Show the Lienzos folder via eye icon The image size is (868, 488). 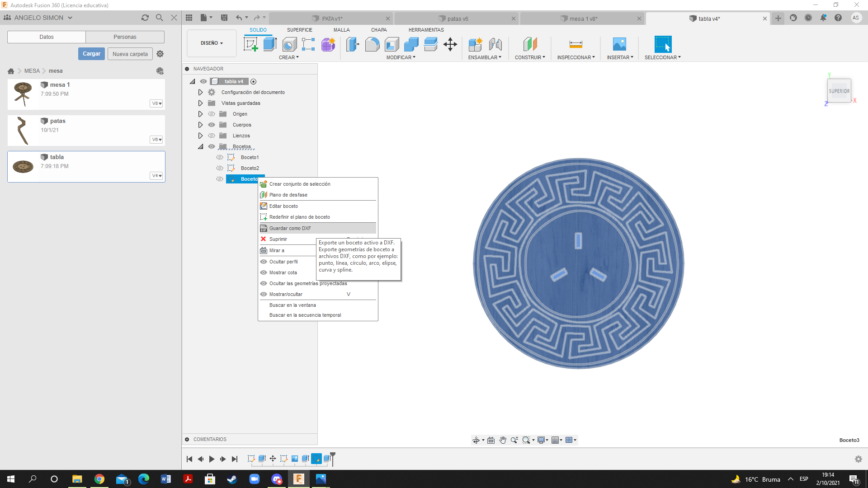[x=212, y=136]
